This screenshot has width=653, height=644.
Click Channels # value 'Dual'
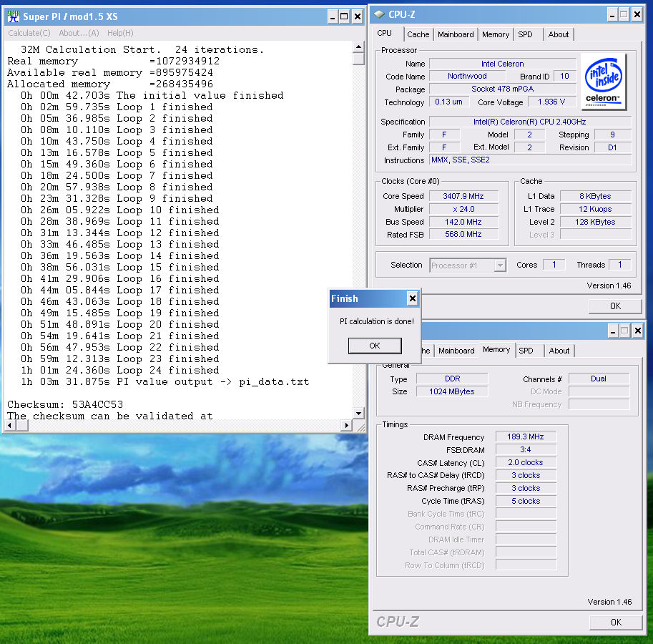pos(599,379)
